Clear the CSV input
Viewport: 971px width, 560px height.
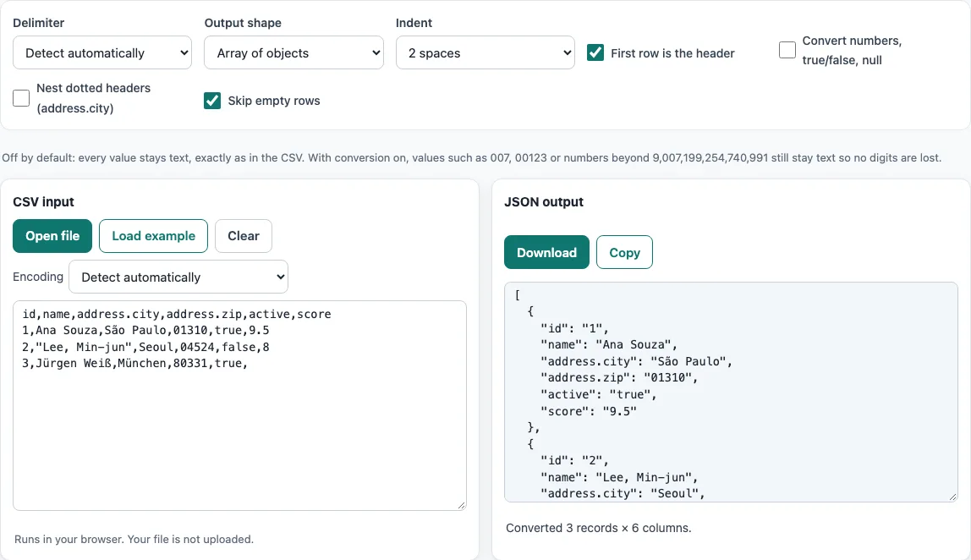pos(244,236)
